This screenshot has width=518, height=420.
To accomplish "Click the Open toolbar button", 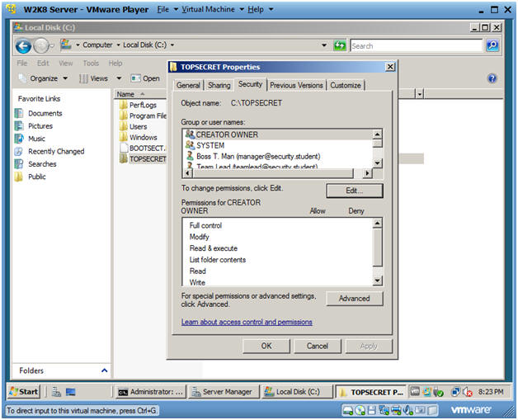I will [x=145, y=78].
